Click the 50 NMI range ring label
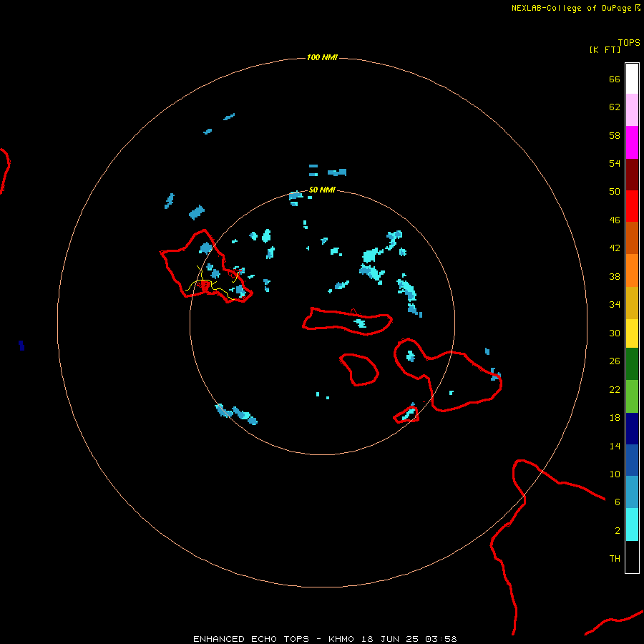Viewport: 644px width, 644px height. click(322, 190)
